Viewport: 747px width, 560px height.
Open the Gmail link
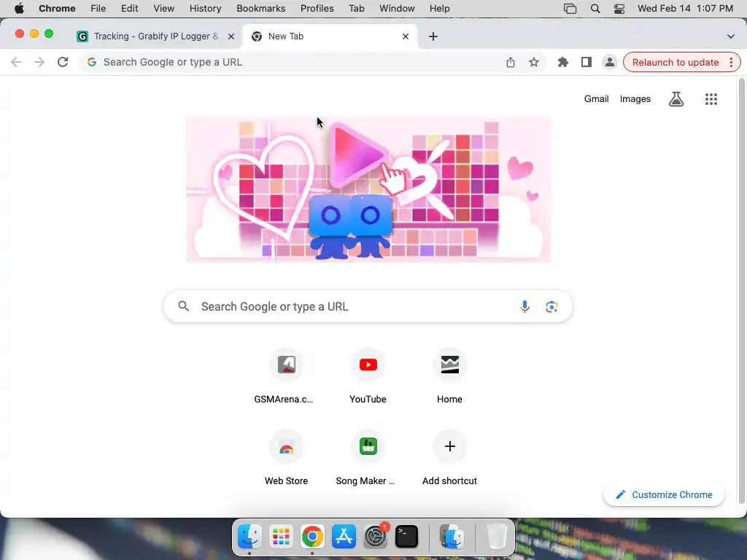pos(597,99)
